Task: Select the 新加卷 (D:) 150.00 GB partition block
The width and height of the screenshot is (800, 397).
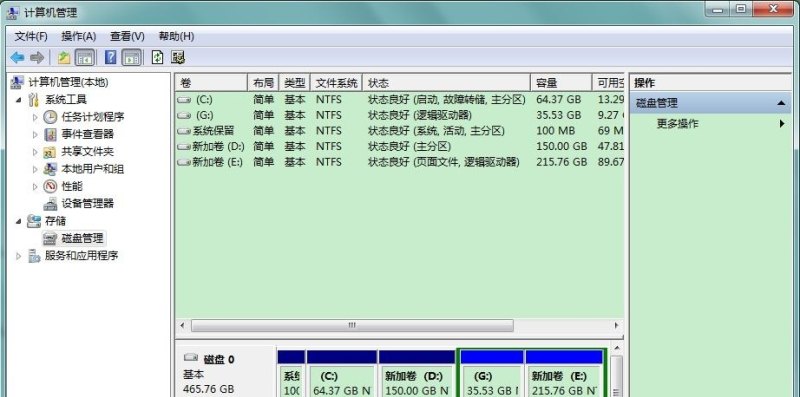Action: coord(417,374)
